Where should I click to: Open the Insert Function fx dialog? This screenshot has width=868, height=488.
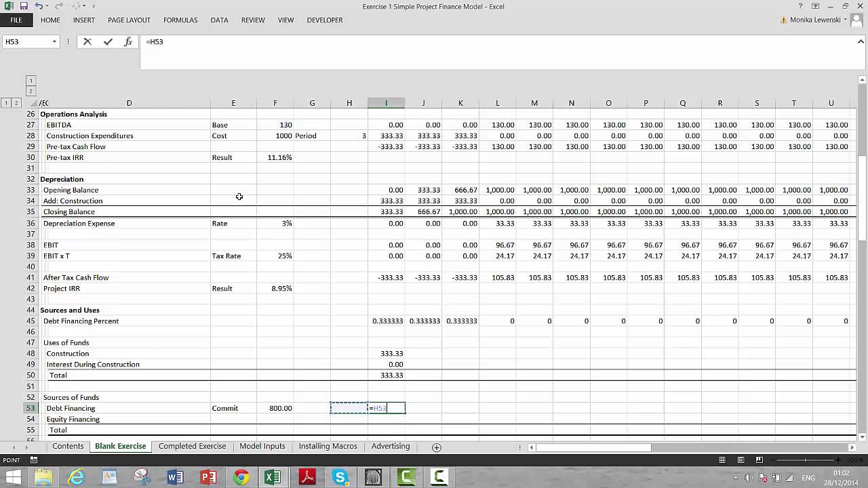pos(128,41)
